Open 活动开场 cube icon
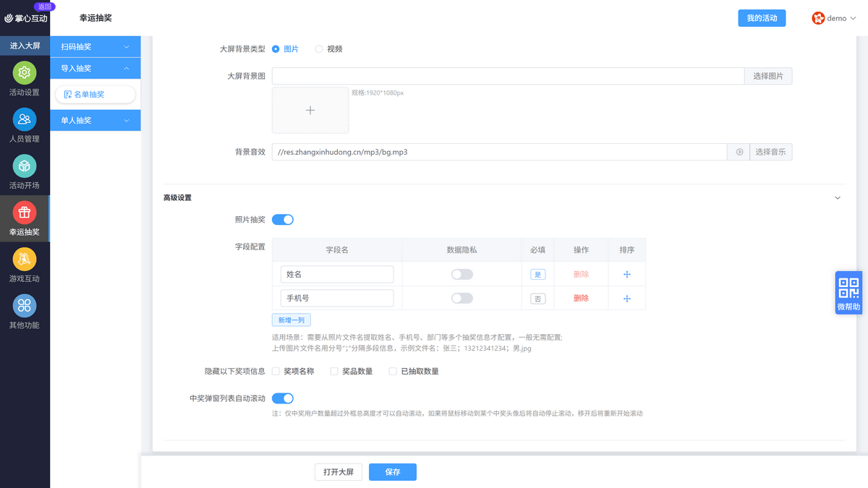Image resolution: width=868 pixels, height=488 pixels. click(x=25, y=166)
